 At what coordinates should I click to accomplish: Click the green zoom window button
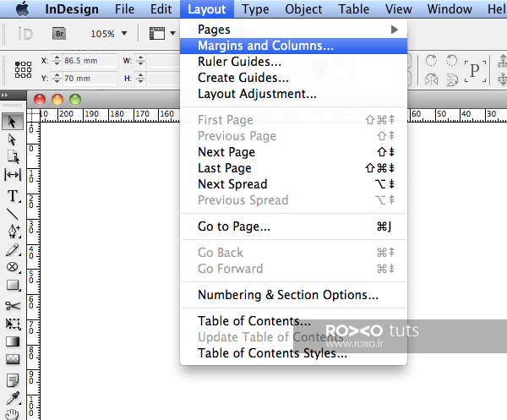75,100
